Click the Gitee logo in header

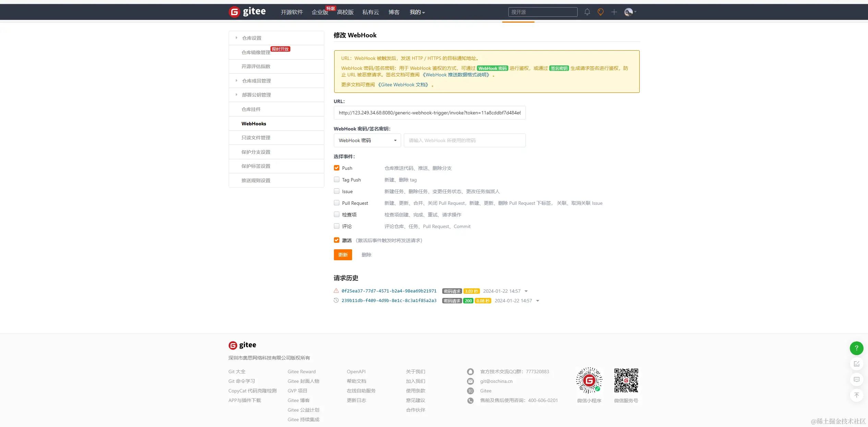click(247, 12)
